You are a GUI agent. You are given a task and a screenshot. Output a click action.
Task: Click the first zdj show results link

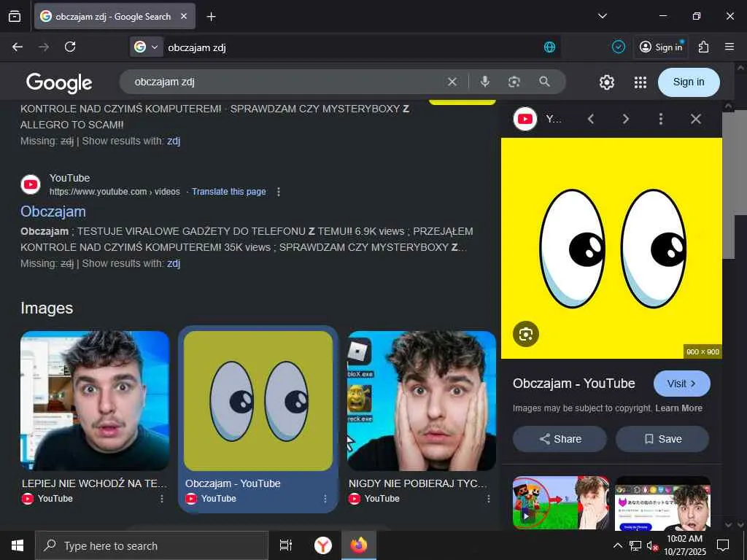(x=174, y=141)
